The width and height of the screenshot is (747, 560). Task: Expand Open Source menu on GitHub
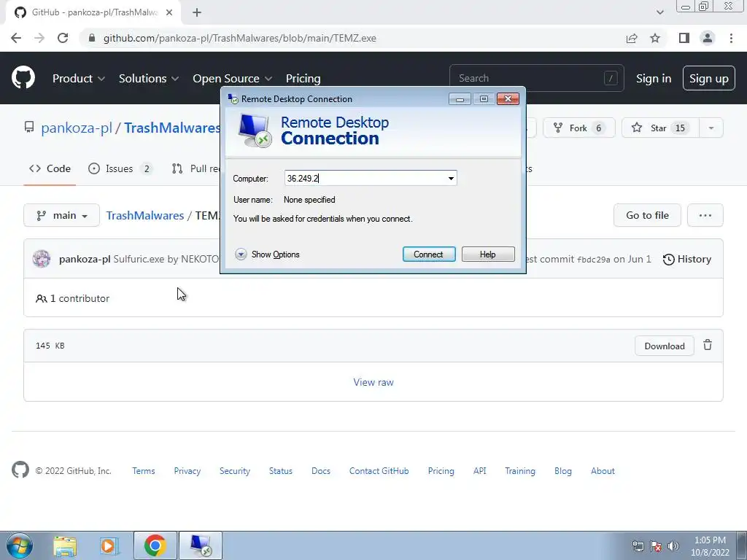[232, 78]
